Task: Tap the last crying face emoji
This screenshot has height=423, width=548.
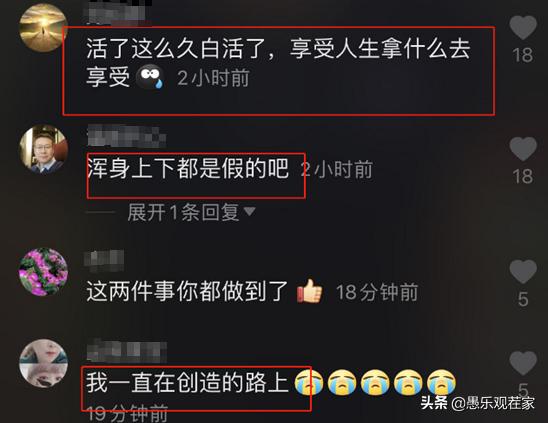Action: (442, 382)
